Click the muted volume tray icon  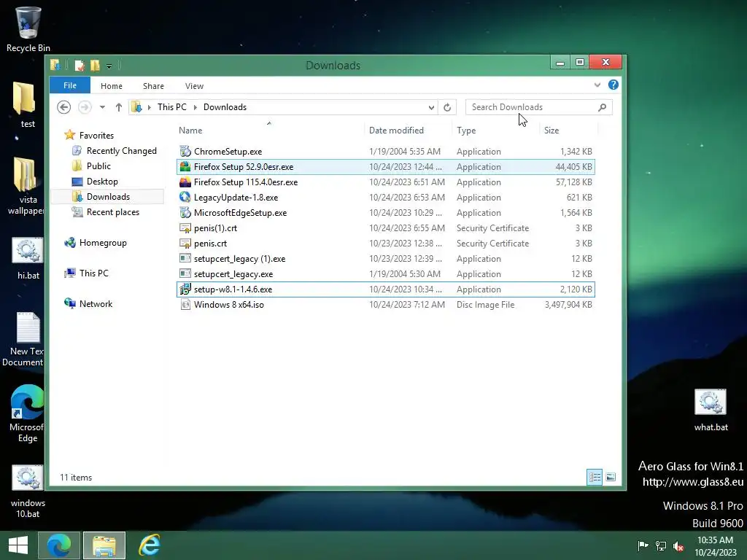pyautogui.click(x=678, y=545)
